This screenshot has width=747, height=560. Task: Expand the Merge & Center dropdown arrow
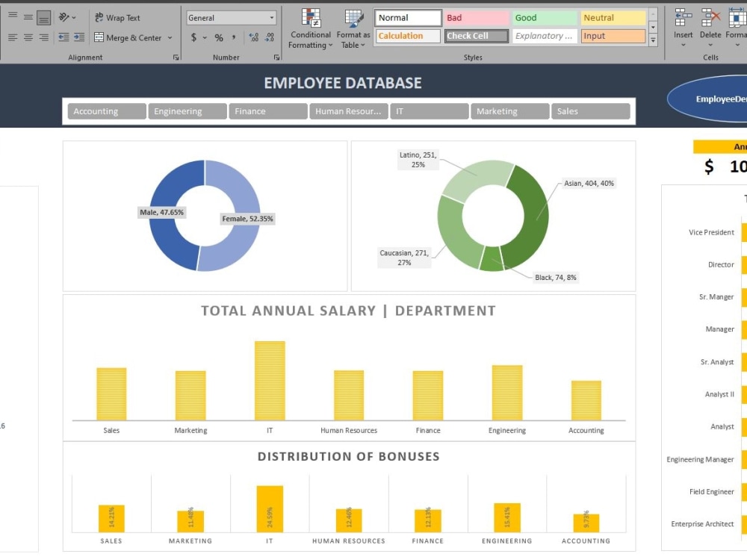click(169, 37)
